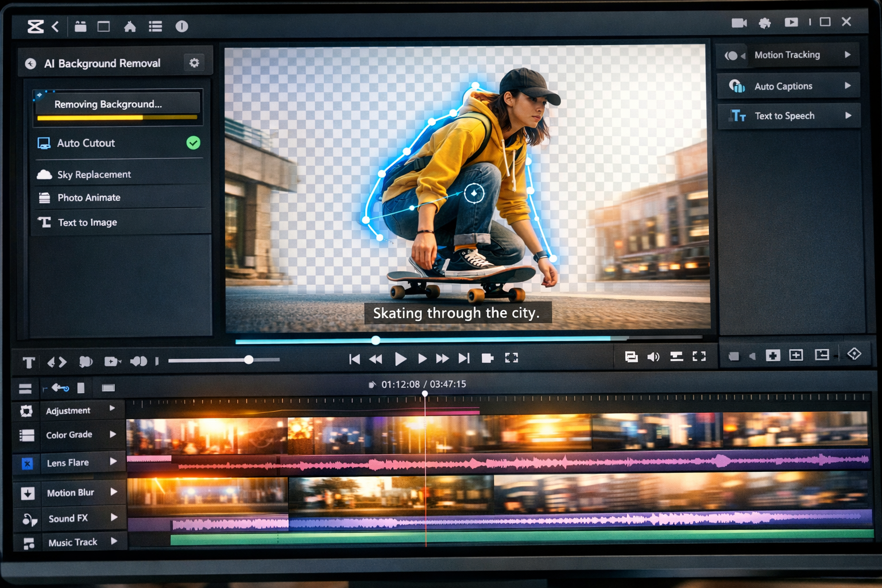This screenshot has height=588, width=882.
Task: Toggle the Auto Cutout green checkmark
Action: click(x=194, y=143)
